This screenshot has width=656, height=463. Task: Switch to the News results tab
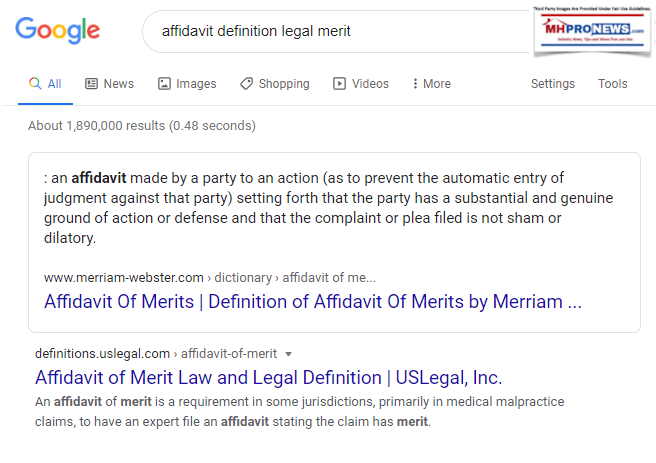point(118,84)
